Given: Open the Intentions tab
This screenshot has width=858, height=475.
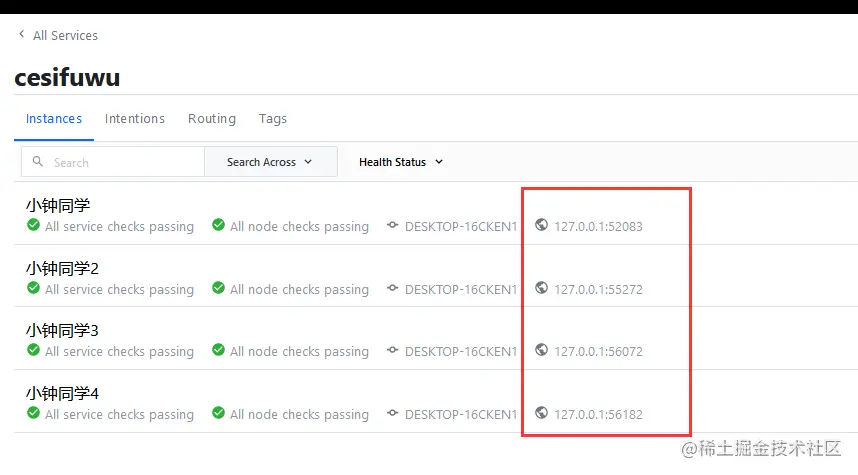Looking at the screenshot, I should pos(135,119).
